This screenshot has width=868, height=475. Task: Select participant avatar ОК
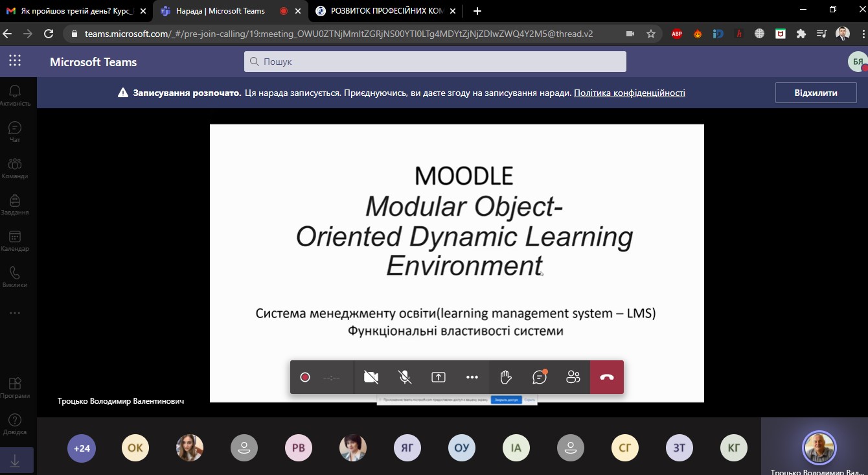(x=135, y=448)
